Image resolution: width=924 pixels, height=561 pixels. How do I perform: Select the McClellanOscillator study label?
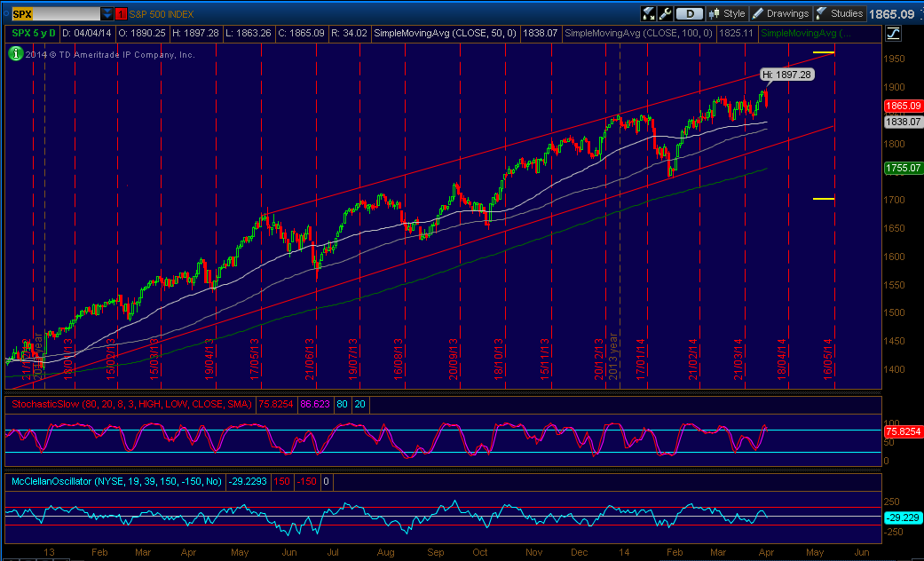(x=116, y=481)
